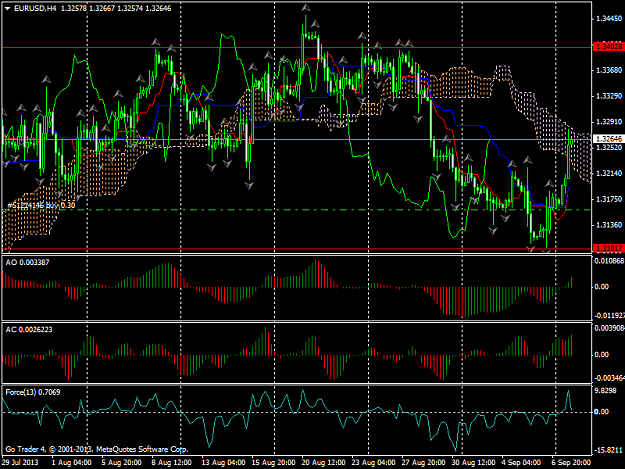Click the 8 Aug 12:00 time label
625x469 pixels.
171,462
